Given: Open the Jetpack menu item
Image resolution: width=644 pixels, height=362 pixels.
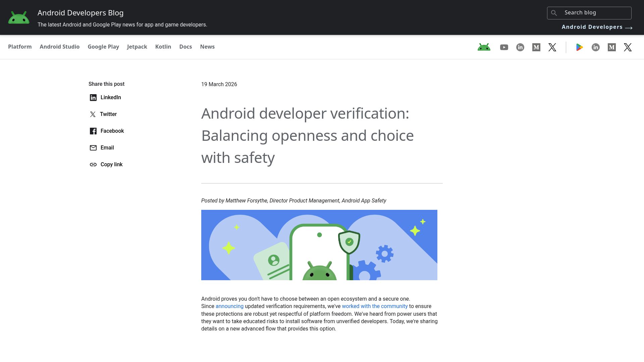Looking at the screenshot, I should click(137, 47).
